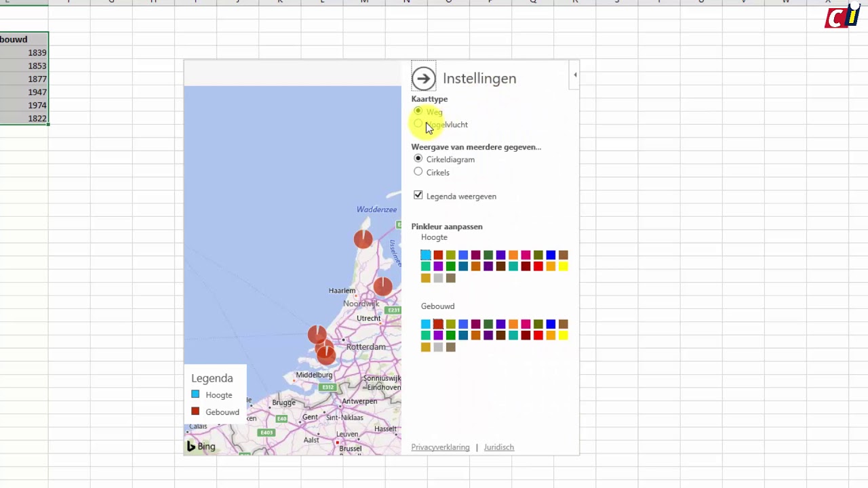Click the Waddenzee label on the map
868x488 pixels.
[376, 209]
